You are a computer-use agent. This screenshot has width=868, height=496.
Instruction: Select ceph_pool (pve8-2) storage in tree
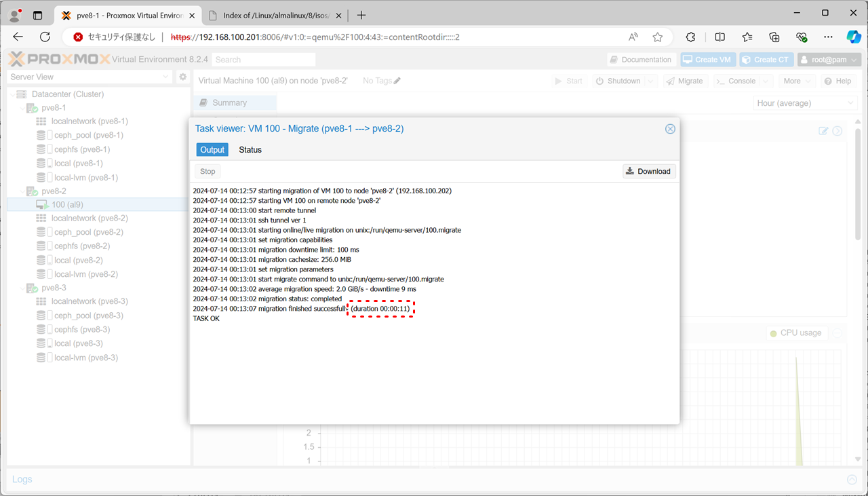click(88, 232)
